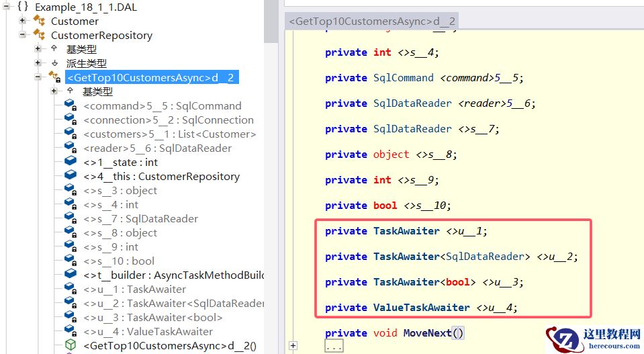Click the field icon for <>u__3 : TaskAwaiter<bool>
Screen dimensions: 644x354
click(x=71, y=316)
